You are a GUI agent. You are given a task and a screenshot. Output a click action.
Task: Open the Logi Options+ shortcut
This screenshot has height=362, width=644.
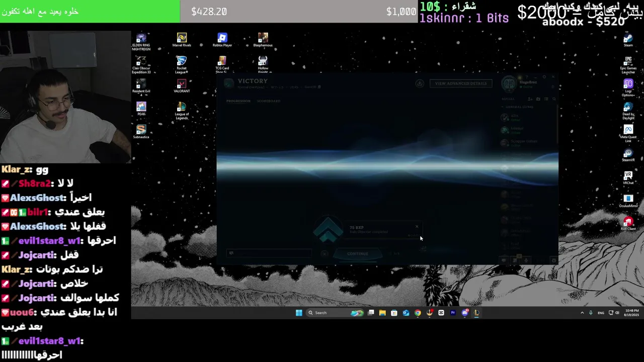pyautogui.click(x=628, y=88)
